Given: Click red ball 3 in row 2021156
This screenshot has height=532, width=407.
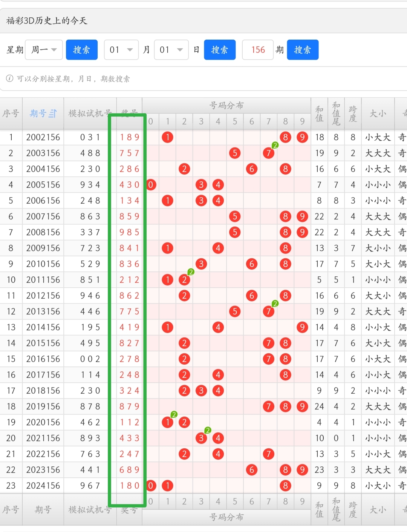Looking at the screenshot, I should [x=201, y=438].
